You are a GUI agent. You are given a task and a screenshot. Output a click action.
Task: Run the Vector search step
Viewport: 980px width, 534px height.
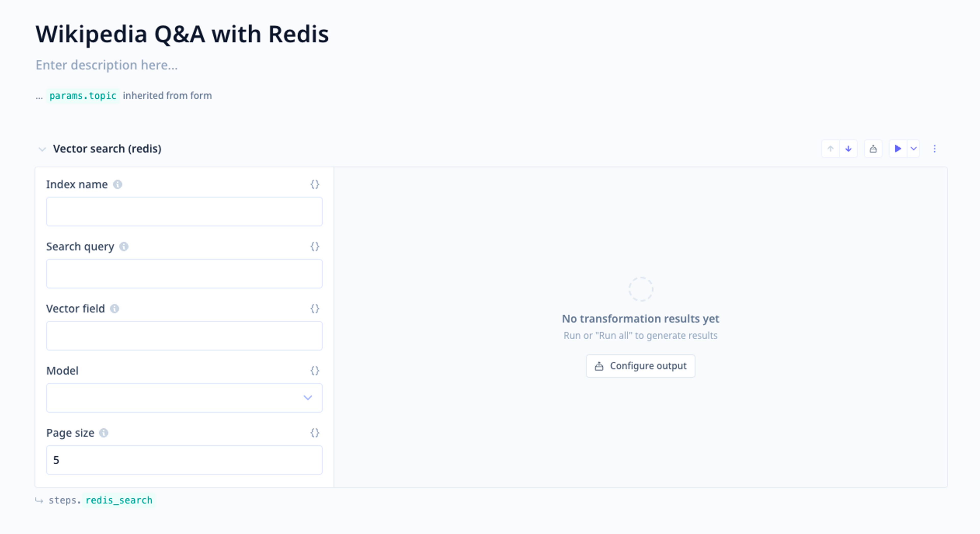(898, 149)
